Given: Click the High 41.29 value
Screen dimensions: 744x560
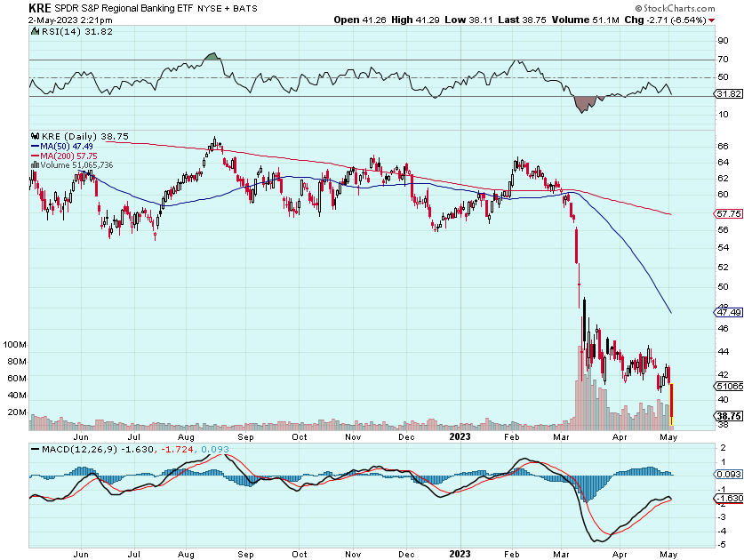Looking at the screenshot, I should click(x=415, y=20).
